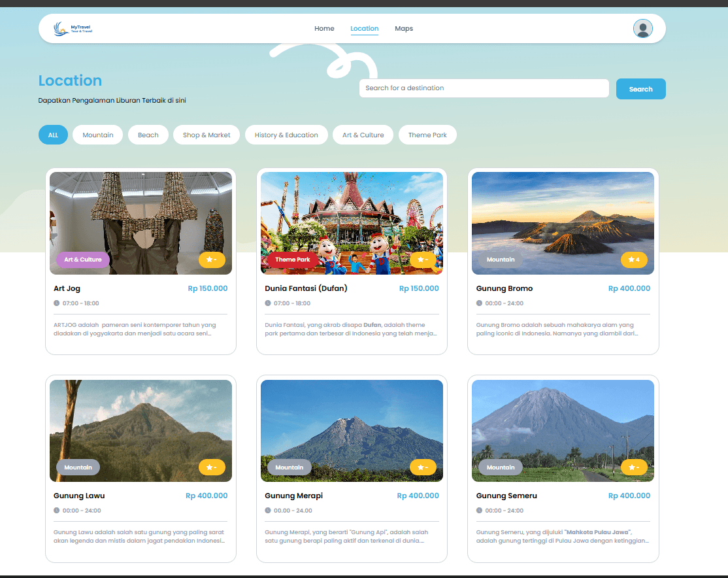Filter by Shop & Market category

click(207, 135)
